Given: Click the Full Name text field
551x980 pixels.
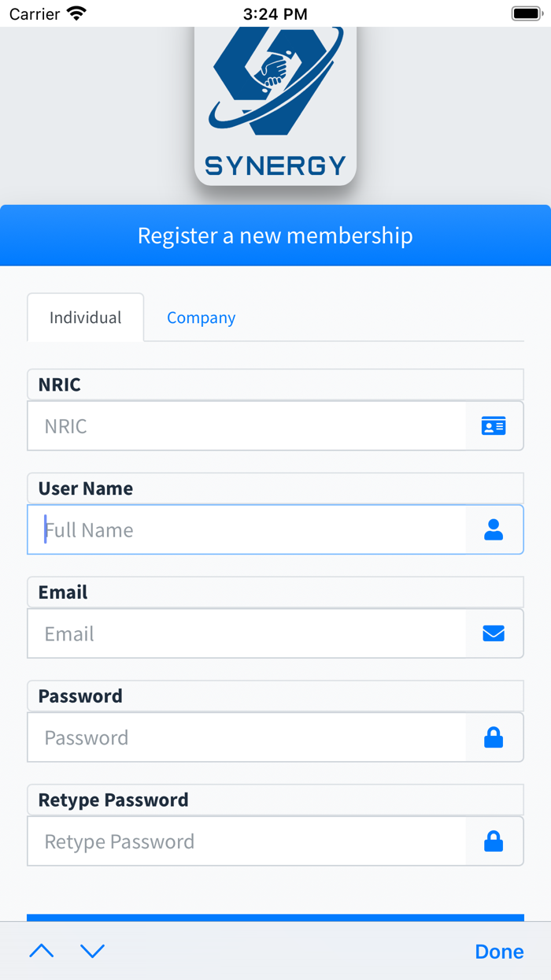Looking at the screenshot, I should point(236,529).
